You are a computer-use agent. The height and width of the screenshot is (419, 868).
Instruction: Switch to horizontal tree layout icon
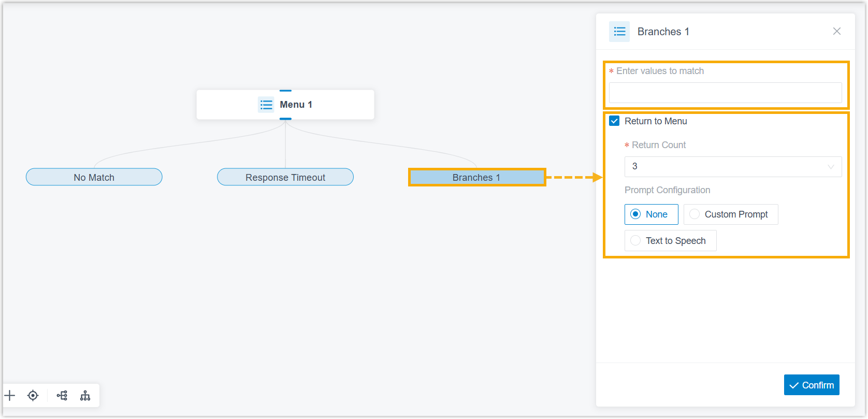[x=62, y=396]
